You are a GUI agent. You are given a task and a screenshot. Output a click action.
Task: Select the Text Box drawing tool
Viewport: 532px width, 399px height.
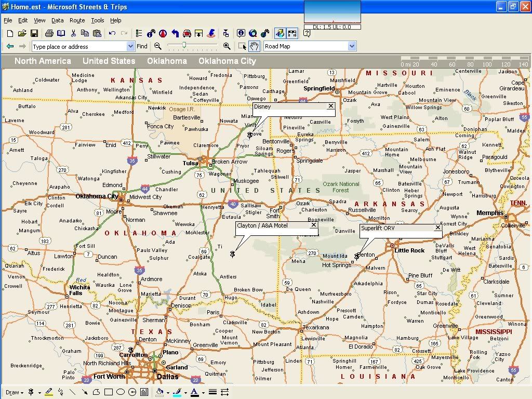click(144, 392)
